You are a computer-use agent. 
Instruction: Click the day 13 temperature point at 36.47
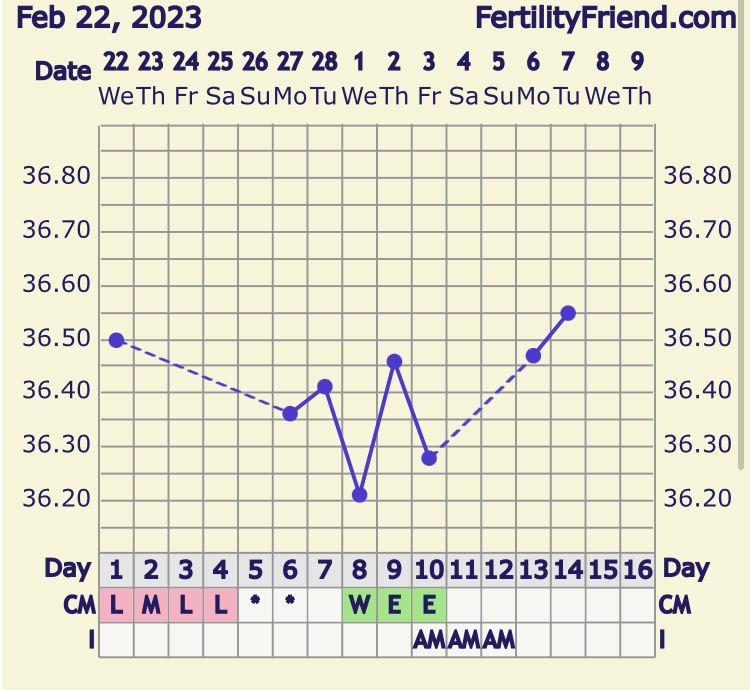(x=533, y=355)
